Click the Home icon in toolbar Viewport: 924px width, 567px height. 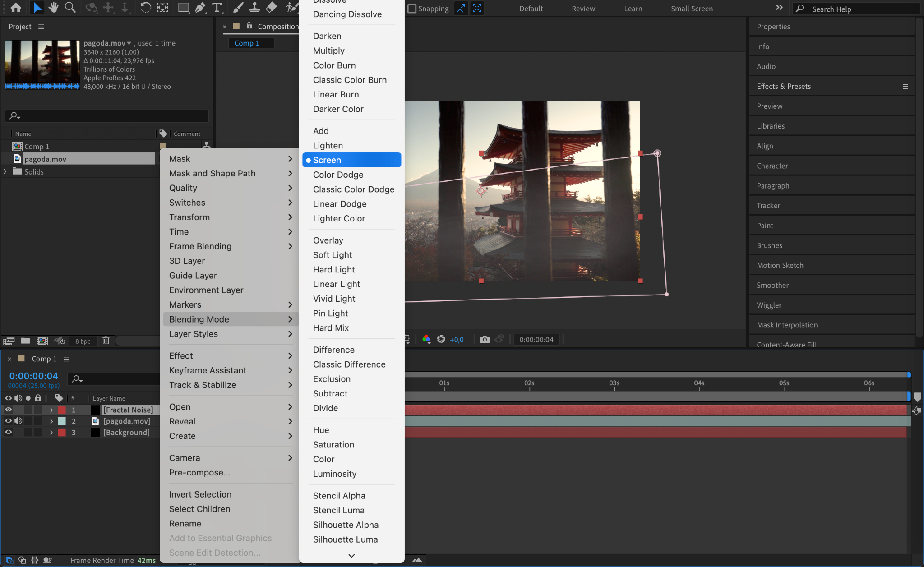[x=16, y=8]
